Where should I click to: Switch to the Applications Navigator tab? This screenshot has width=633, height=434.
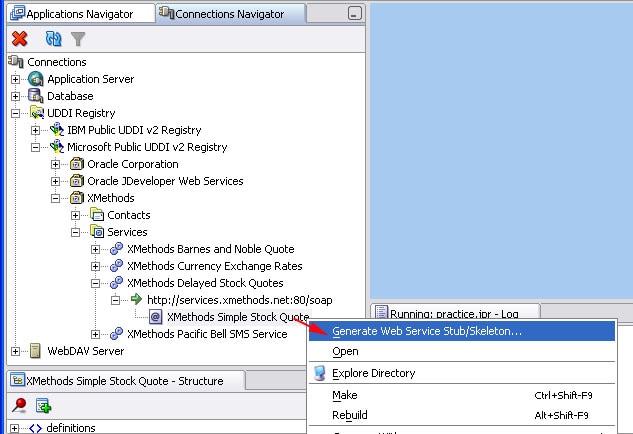(x=81, y=14)
